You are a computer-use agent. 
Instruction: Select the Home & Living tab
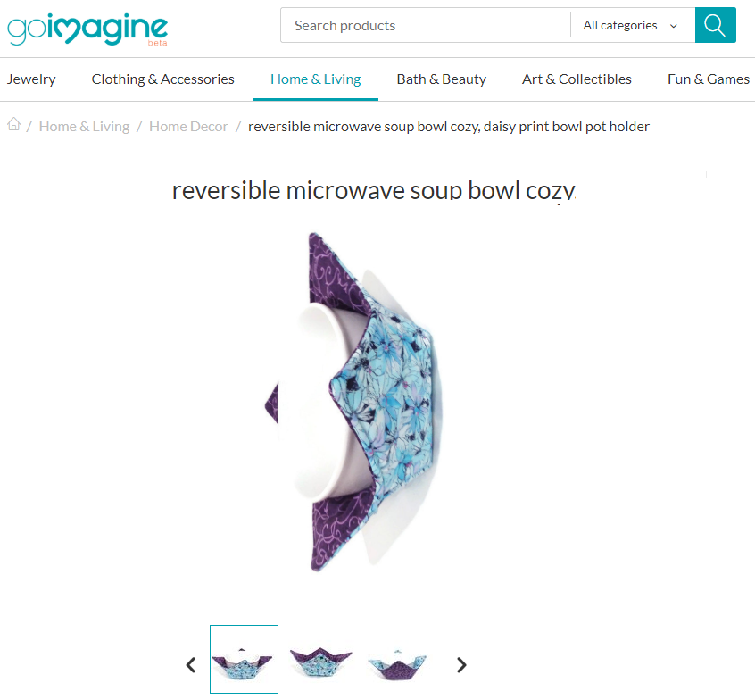pos(315,79)
